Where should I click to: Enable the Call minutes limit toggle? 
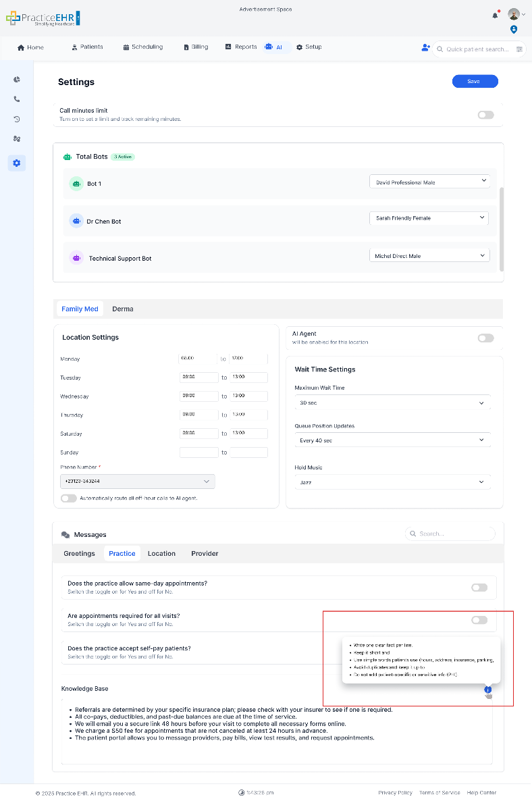pos(485,115)
